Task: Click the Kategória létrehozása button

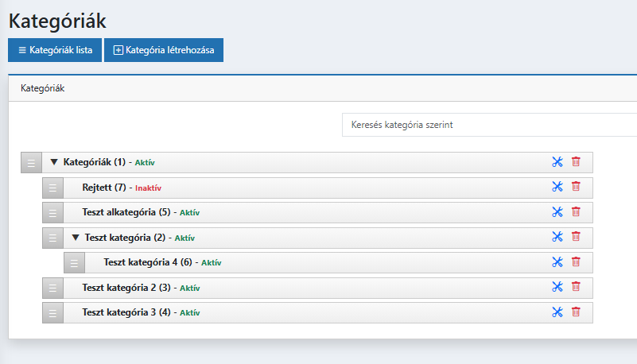Action: point(164,50)
